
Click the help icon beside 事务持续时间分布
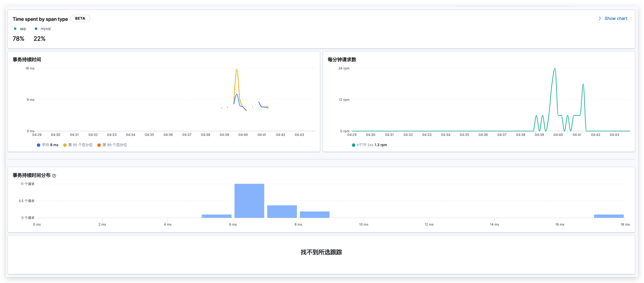pyautogui.click(x=54, y=175)
